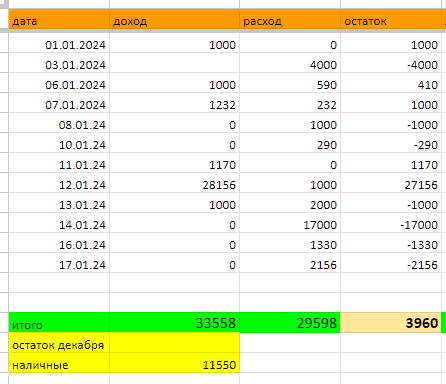Screen dimensions: 446x384
Task: Select expense value 590
Action: 290,83
